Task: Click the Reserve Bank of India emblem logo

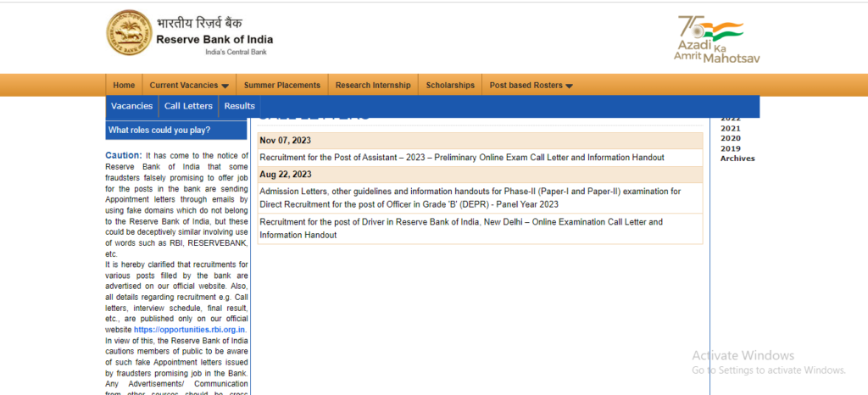Action: click(129, 33)
